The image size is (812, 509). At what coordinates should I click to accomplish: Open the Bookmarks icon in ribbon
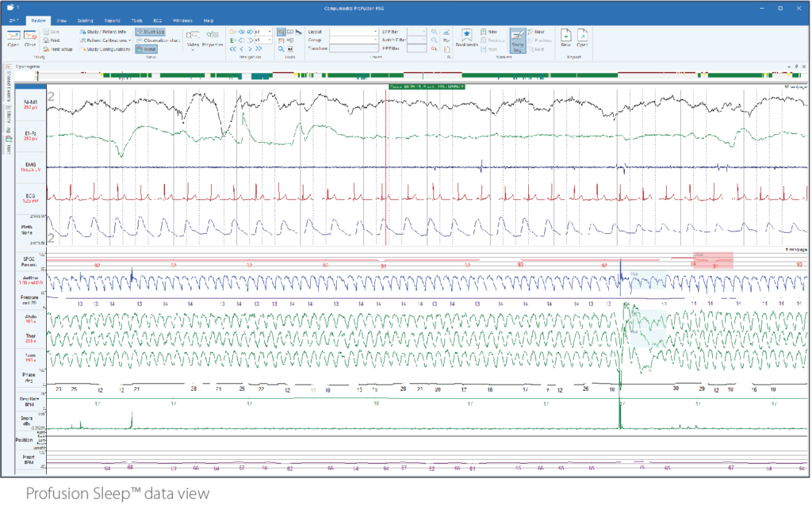467,36
